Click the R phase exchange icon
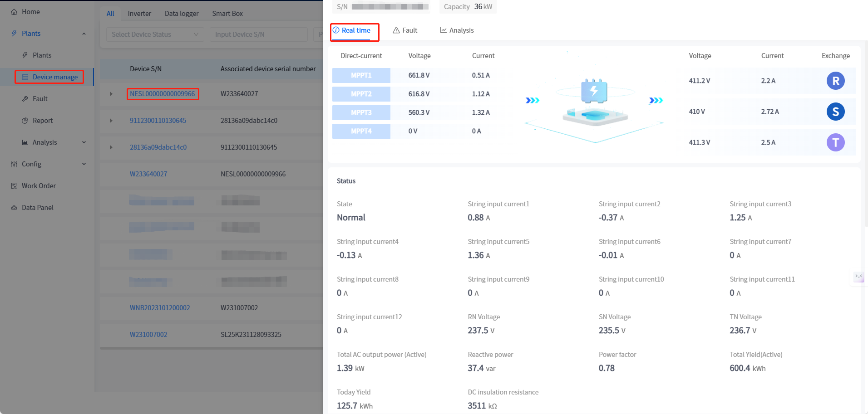This screenshot has width=868, height=414. (x=835, y=81)
